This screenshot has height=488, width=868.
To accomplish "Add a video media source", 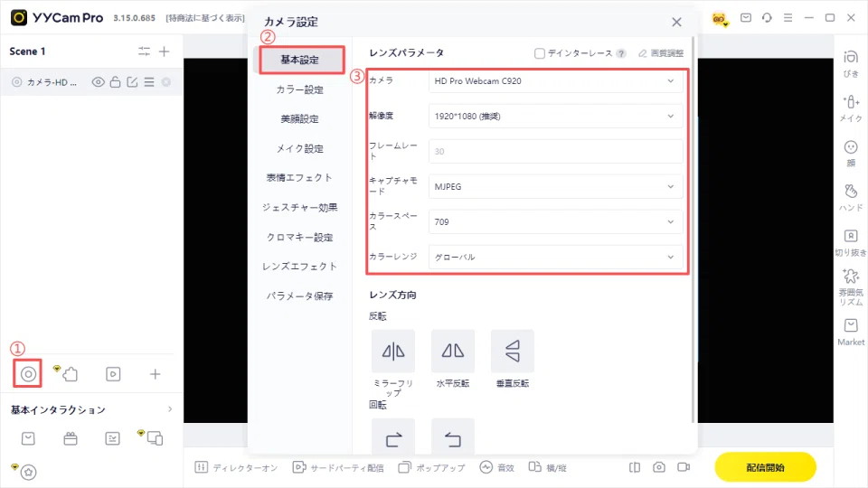I will pos(113,374).
